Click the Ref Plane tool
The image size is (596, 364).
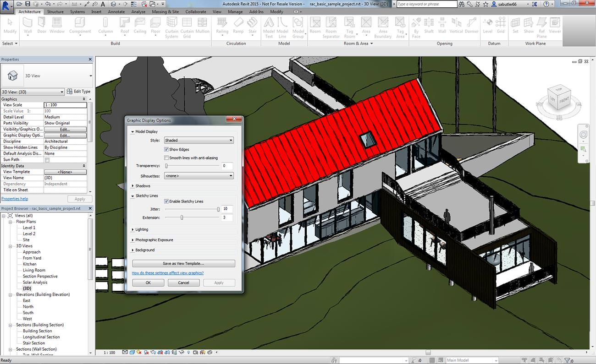[542, 28]
